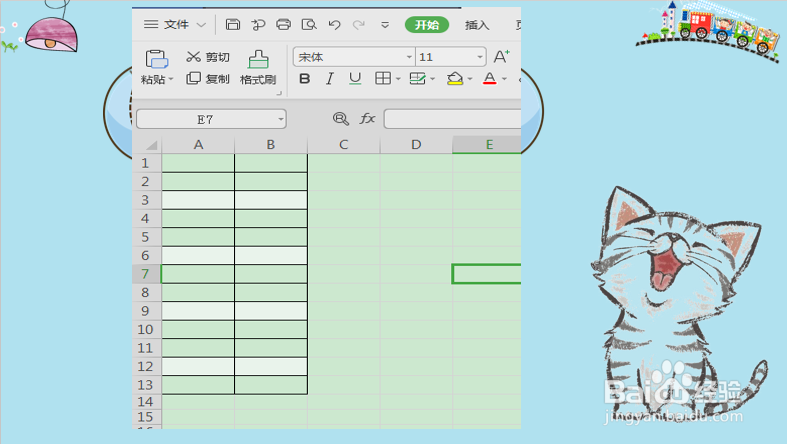This screenshot has width=787, height=444.
Task: Toggle Bold formatting
Action: [x=304, y=79]
